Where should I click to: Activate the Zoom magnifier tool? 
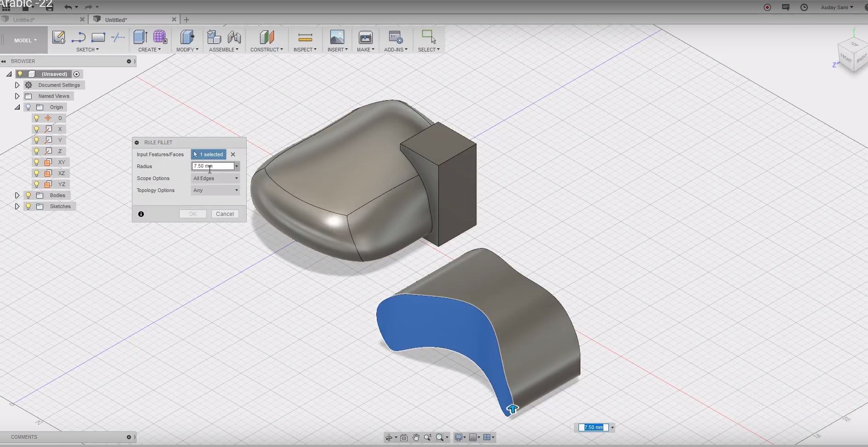pyautogui.click(x=428, y=437)
